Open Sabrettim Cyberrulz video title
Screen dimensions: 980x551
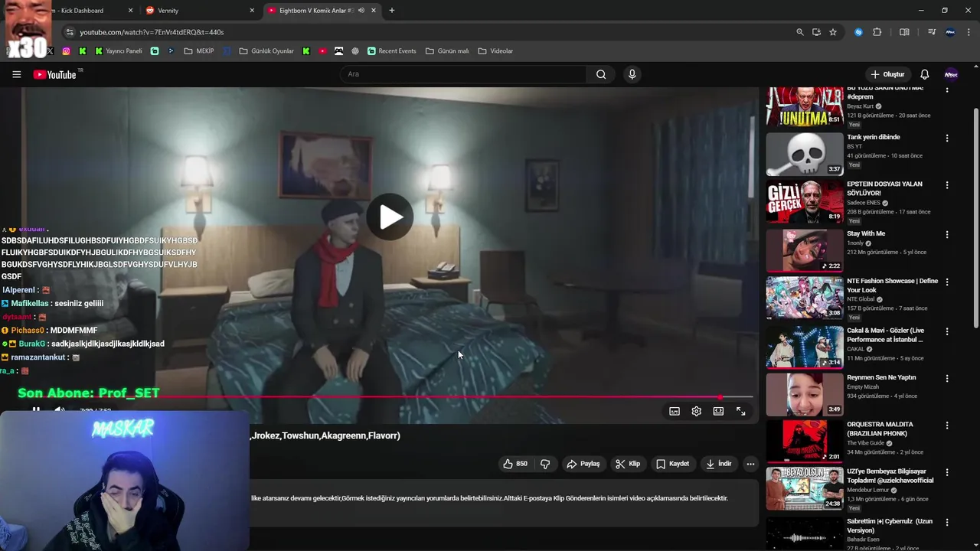click(x=890, y=526)
